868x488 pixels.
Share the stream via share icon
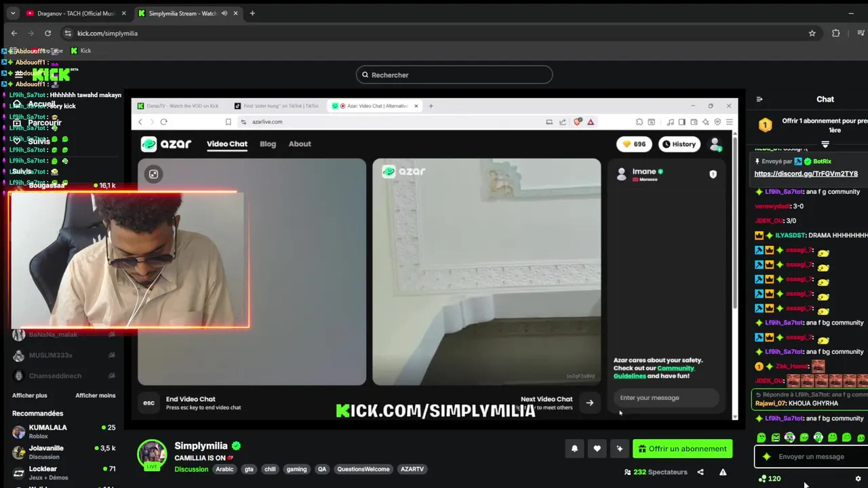[x=701, y=472]
